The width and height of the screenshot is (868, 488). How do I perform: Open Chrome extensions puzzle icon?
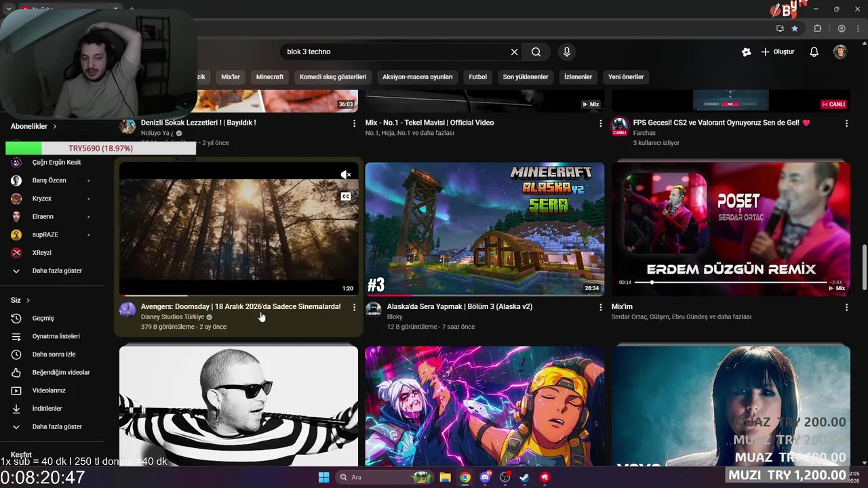(818, 28)
